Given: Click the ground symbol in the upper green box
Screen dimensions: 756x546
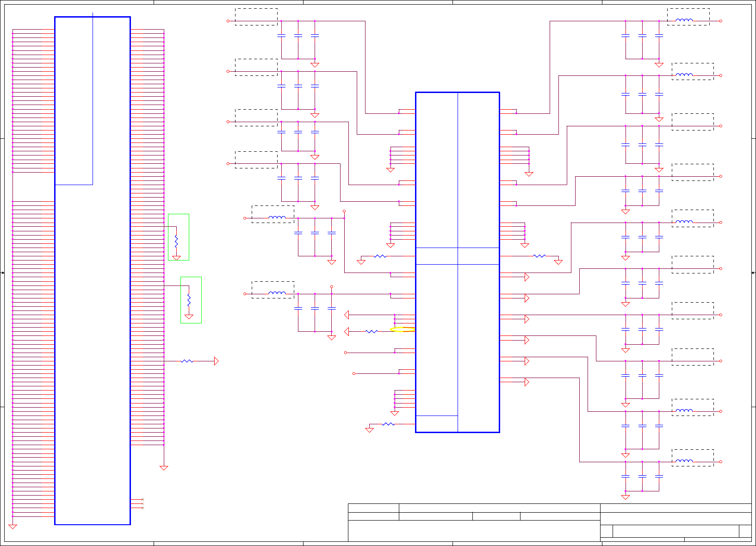Looking at the screenshot, I should tap(176, 258).
